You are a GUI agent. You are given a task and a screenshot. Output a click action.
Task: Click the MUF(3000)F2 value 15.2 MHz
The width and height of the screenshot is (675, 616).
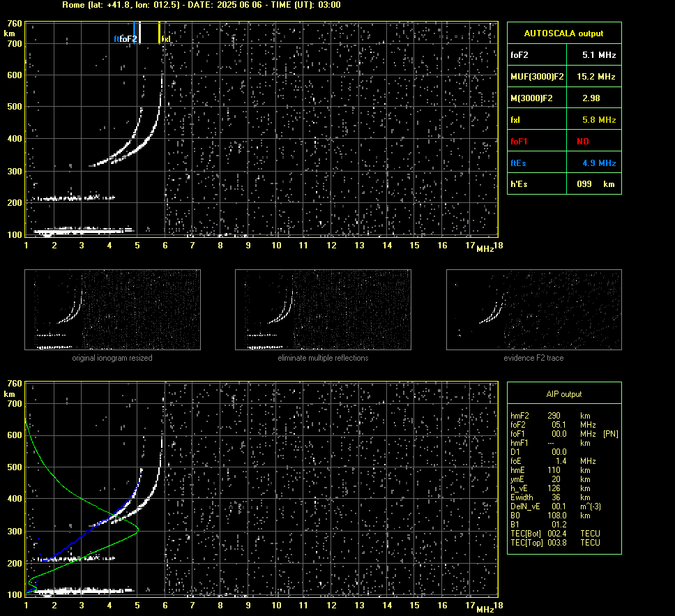(596, 77)
